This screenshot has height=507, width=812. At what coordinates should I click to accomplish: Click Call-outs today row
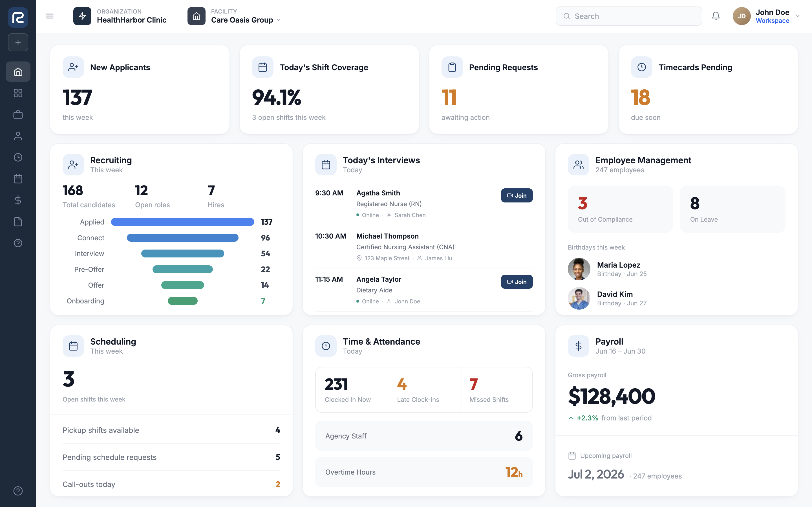[x=171, y=484]
